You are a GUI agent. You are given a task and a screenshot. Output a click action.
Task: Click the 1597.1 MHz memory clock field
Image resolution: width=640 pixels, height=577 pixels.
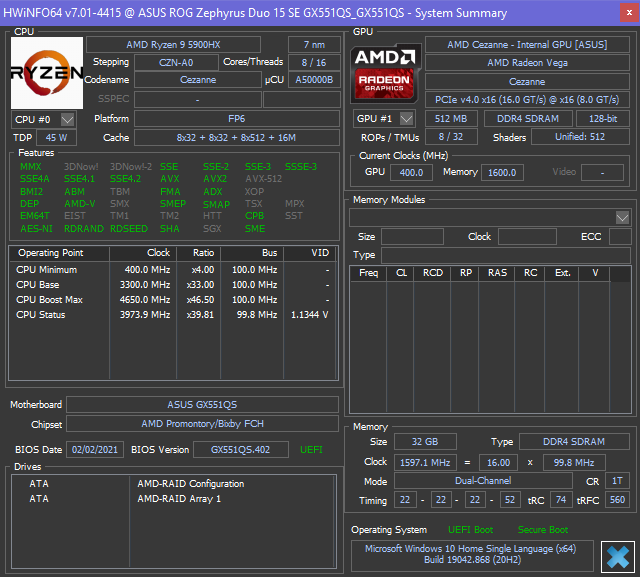425,462
